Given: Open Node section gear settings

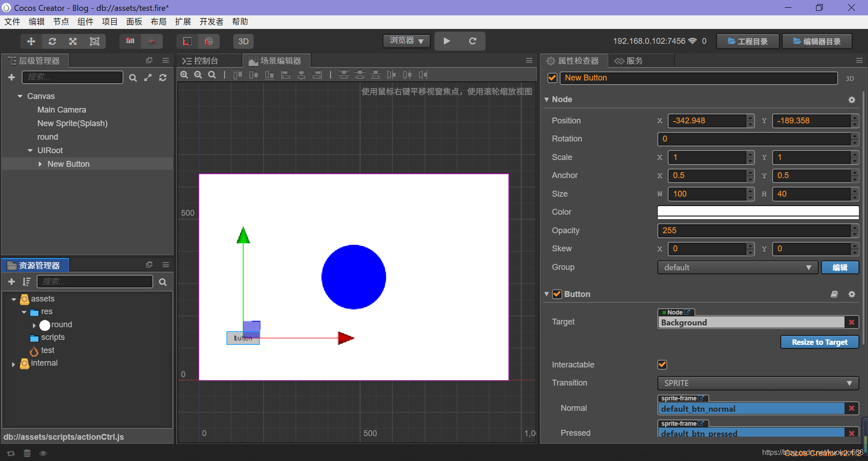Looking at the screenshot, I should tap(852, 100).
